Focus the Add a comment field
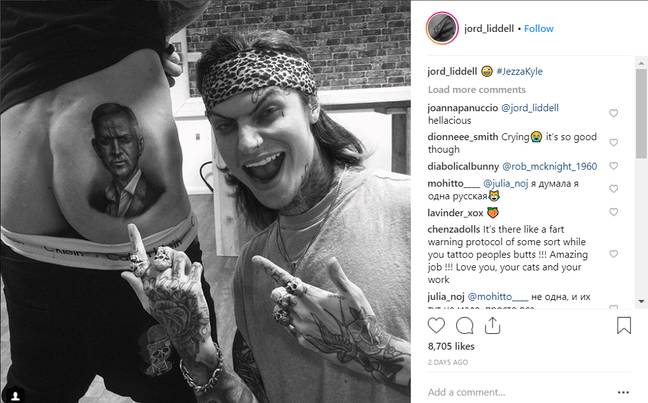The image size is (648, 403). (519, 392)
